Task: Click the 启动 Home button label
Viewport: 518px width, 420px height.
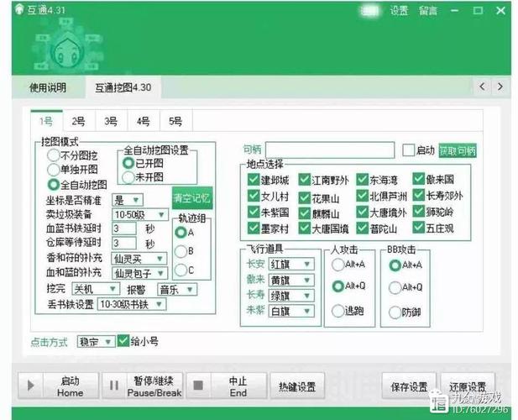Action: (x=70, y=386)
